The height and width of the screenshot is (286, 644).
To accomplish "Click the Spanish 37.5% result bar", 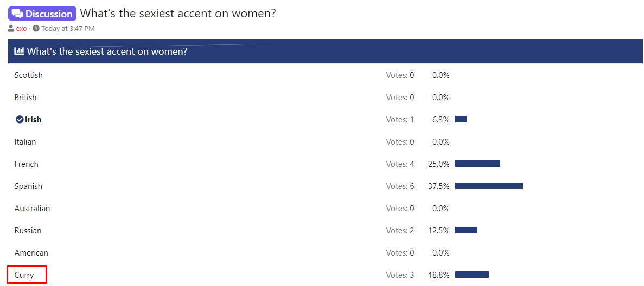I will (489, 186).
